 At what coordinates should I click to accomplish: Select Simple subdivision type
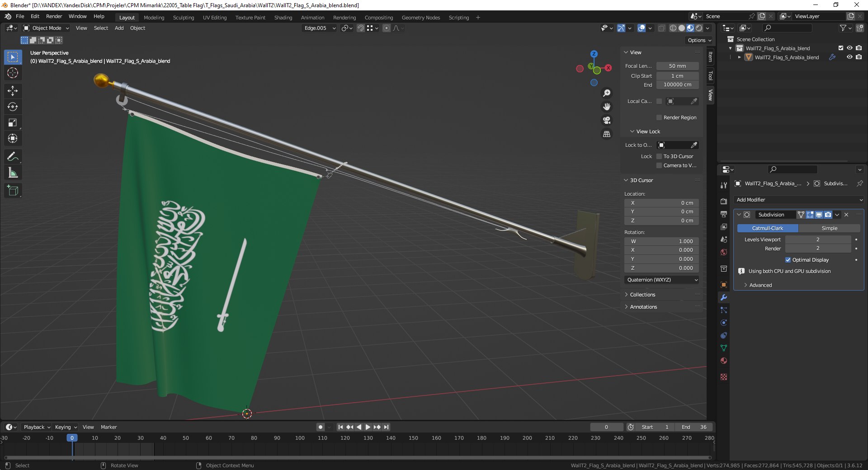pos(829,228)
